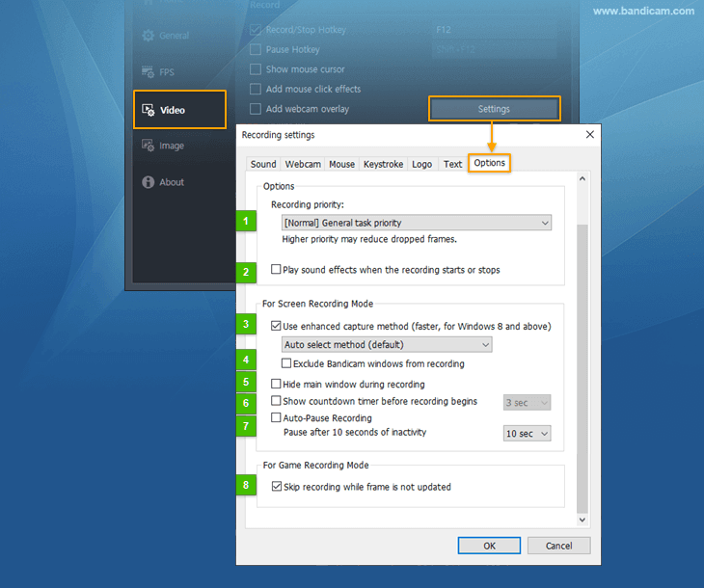Open the Auto select method dropdown
Screen dimensions: 704x588
(387, 345)
